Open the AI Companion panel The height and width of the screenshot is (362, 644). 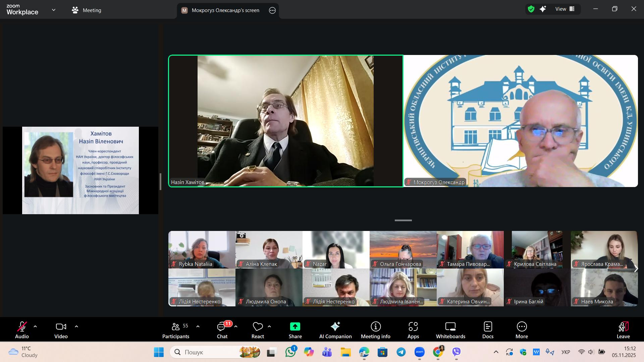335,330
